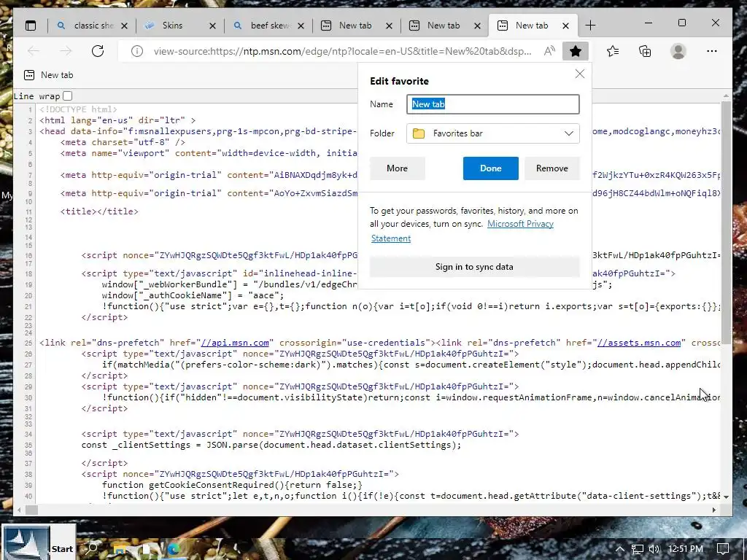Open the Microsoft Privacy Statement link
Viewport: 747px width, 560px height.
tap(520, 224)
